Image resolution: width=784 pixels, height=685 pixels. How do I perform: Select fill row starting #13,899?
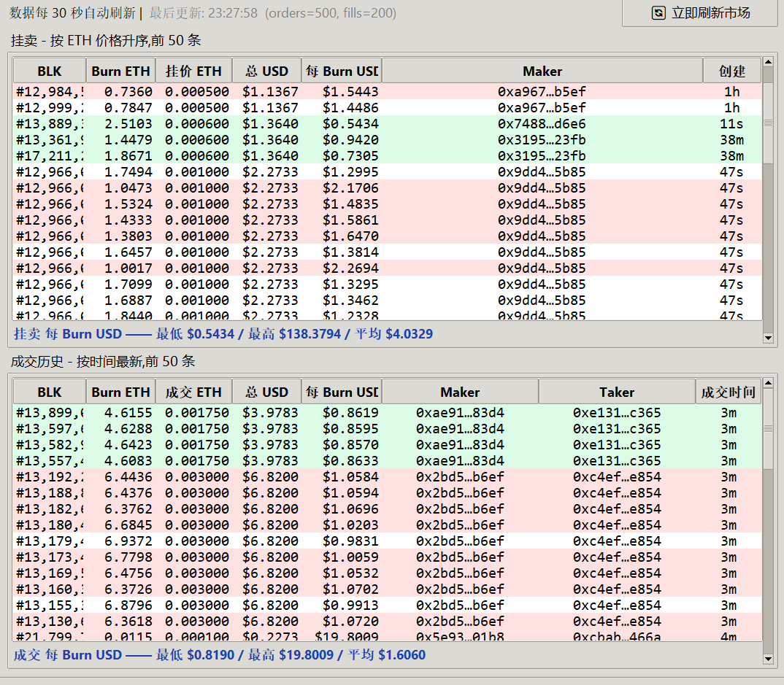click(388, 413)
